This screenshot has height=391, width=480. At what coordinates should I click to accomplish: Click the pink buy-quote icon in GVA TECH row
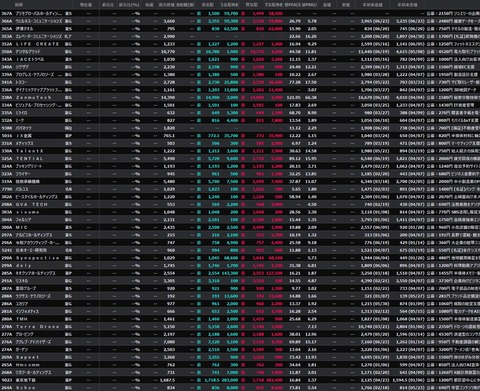pyautogui.click(x=243, y=204)
